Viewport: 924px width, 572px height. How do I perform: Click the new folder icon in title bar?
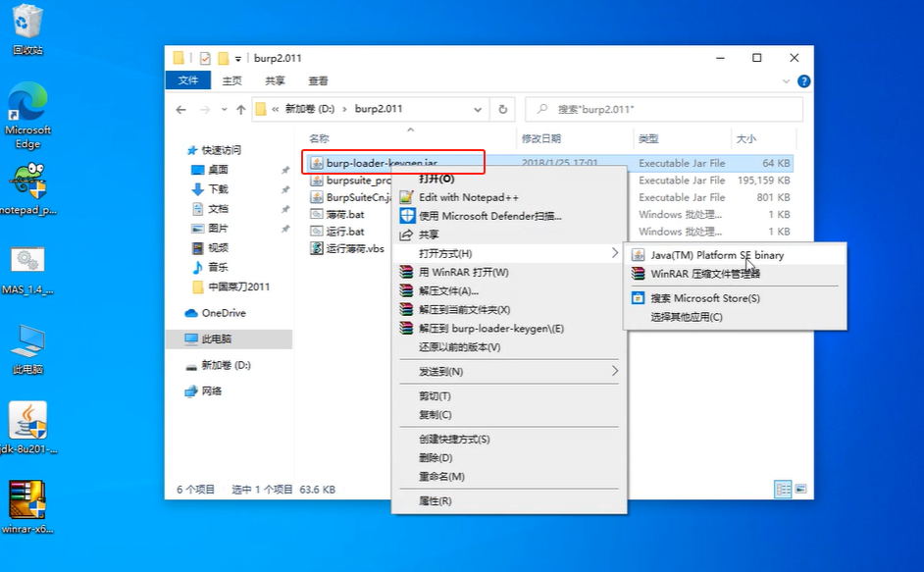[224, 58]
